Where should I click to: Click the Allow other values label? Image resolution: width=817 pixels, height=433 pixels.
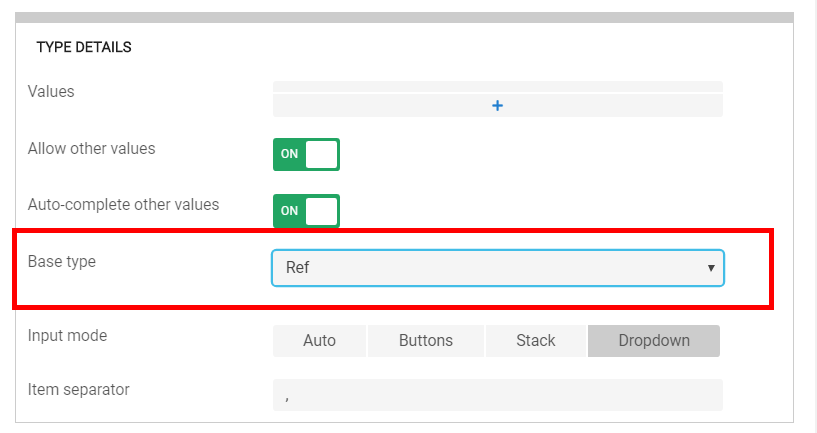pos(92,149)
